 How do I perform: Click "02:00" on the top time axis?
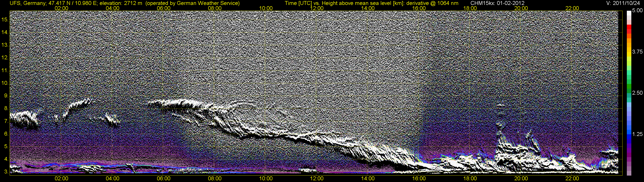click(61, 8)
